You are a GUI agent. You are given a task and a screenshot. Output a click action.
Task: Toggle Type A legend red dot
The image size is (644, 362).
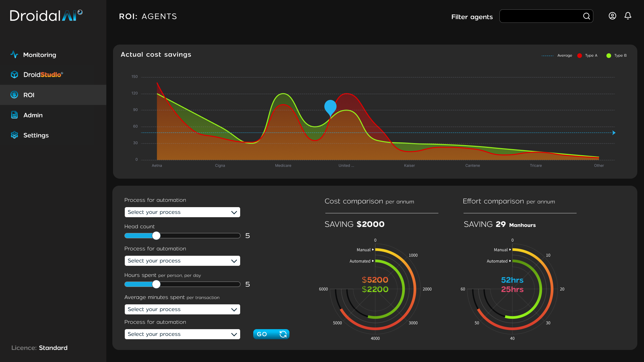(x=580, y=56)
